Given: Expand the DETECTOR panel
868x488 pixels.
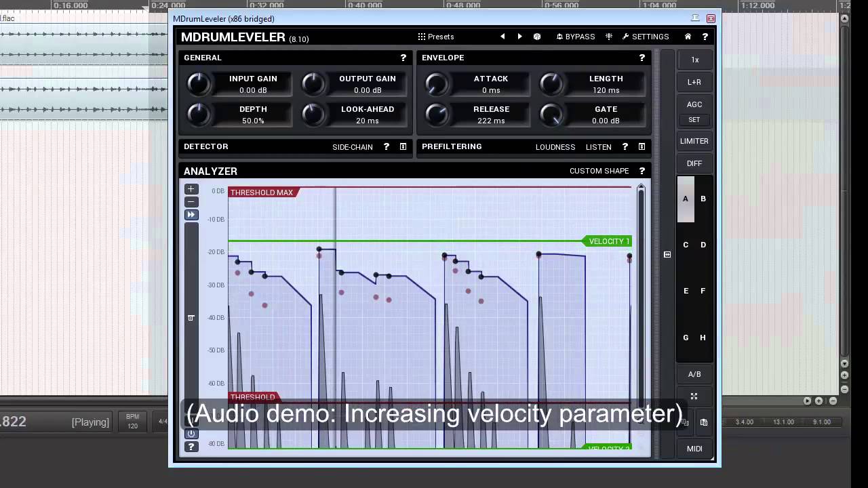Looking at the screenshot, I should [x=403, y=146].
